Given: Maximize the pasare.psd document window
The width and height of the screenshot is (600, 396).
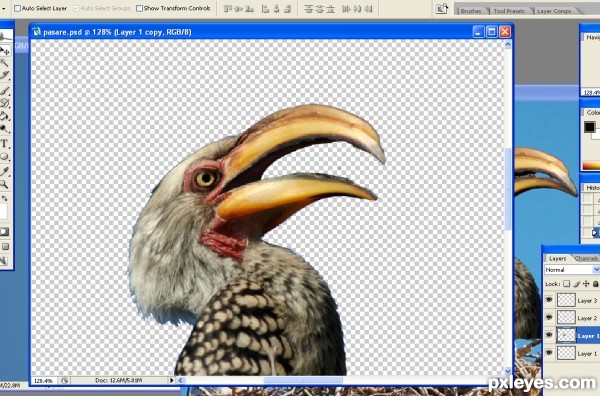Looking at the screenshot, I should pyautogui.click(x=492, y=32).
